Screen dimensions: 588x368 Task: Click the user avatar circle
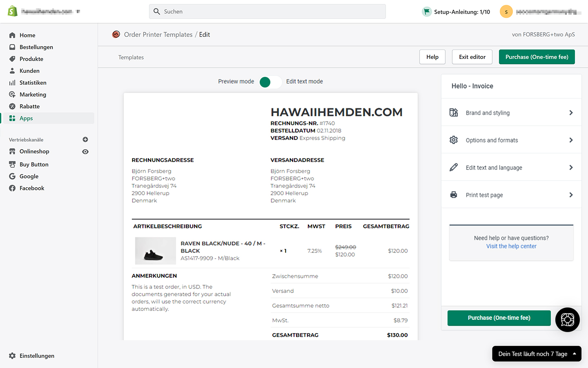tap(506, 11)
